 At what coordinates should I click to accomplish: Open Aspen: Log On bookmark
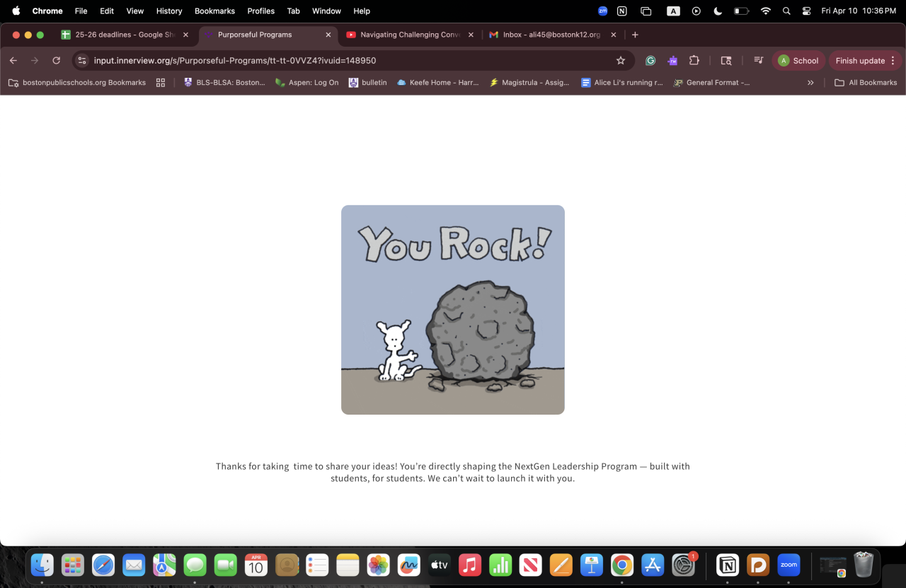[x=306, y=83]
